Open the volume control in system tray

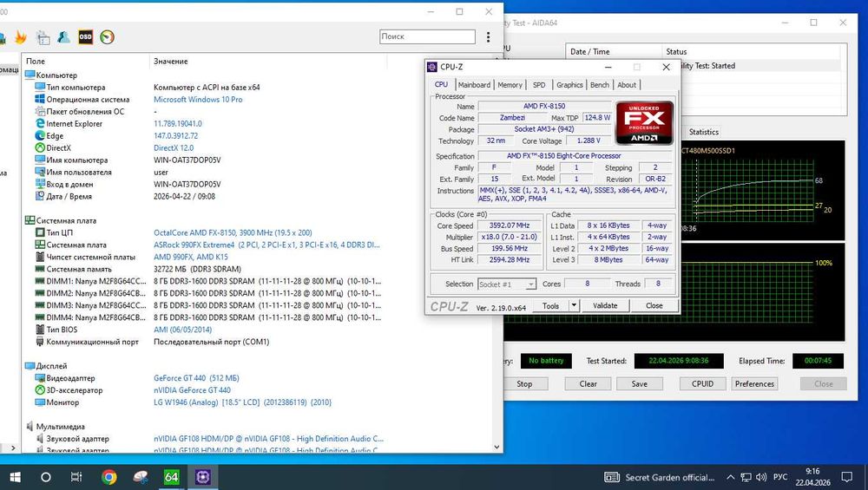[761, 477]
